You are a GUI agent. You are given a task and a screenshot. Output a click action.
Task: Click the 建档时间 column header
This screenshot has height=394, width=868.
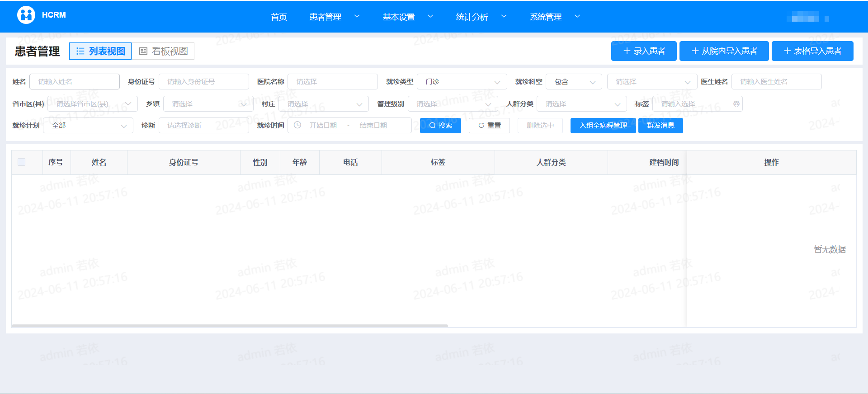coord(664,162)
